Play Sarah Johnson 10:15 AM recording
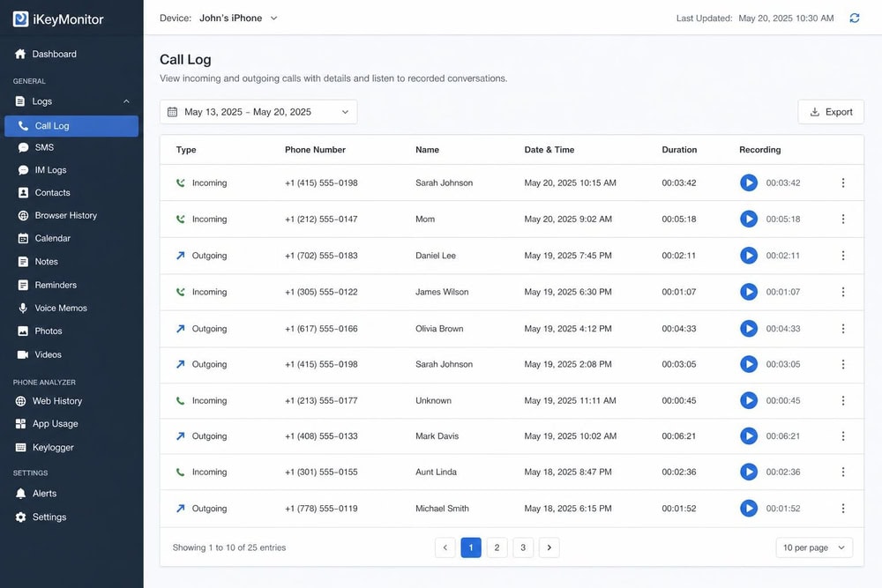This screenshot has height=588, width=882. click(x=749, y=182)
